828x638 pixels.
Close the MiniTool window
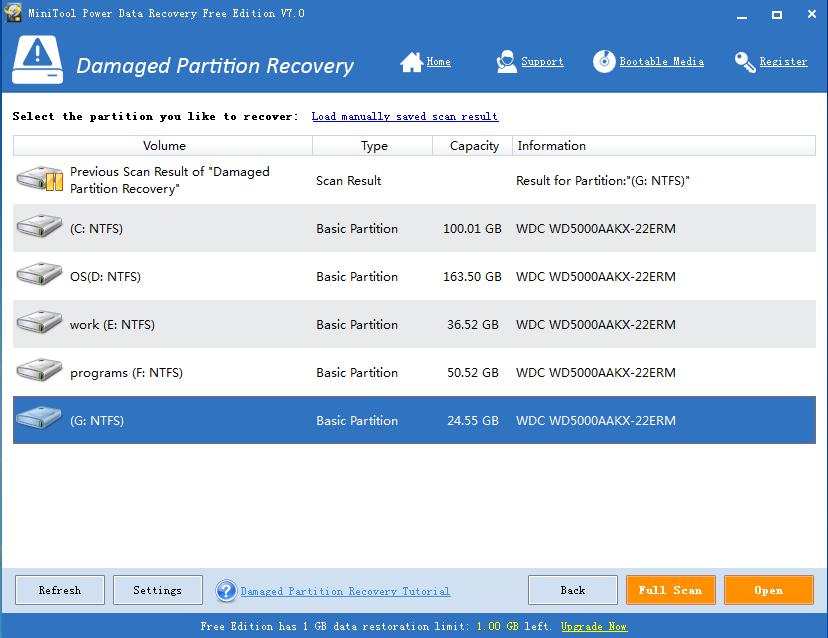[812, 14]
